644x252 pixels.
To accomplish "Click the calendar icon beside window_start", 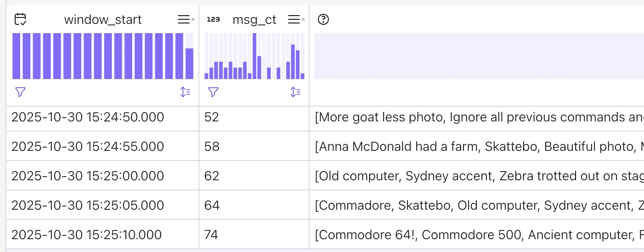I will coord(20,19).
